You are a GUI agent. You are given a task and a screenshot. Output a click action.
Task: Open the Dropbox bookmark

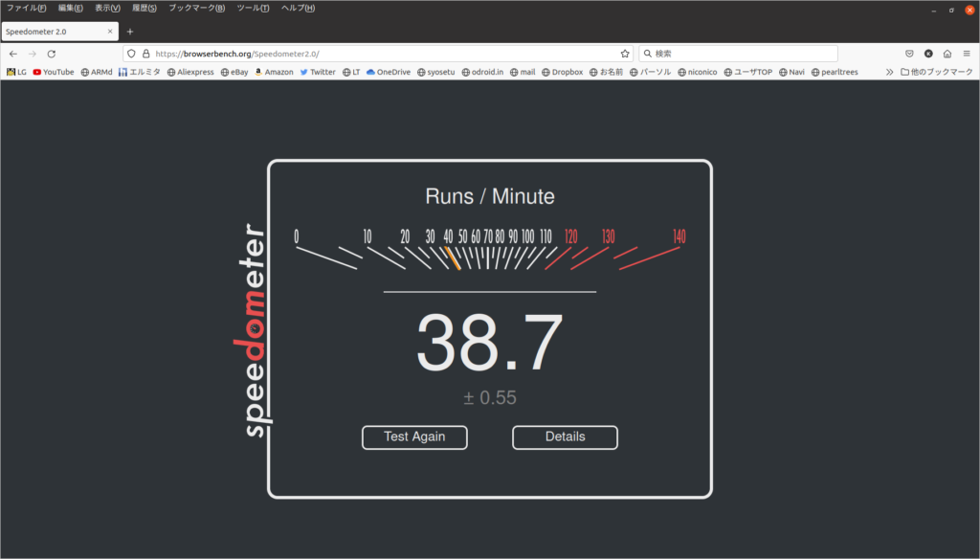click(563, 72)
